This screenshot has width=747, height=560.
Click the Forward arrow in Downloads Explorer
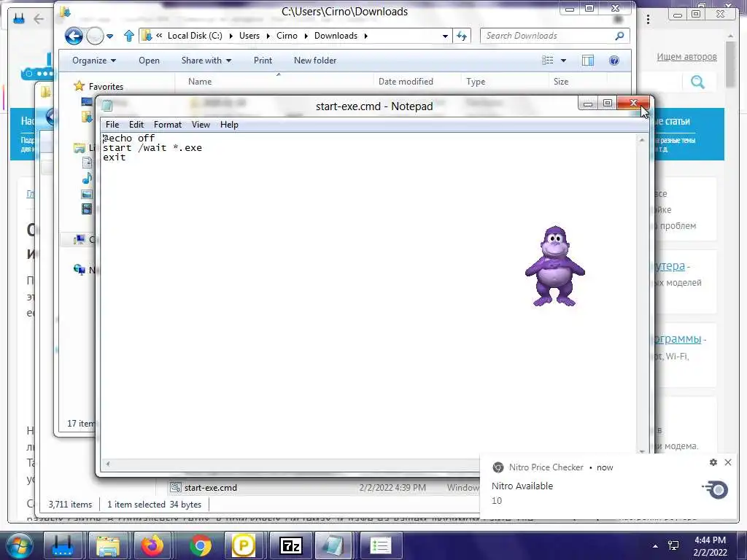tap(95, 36)
